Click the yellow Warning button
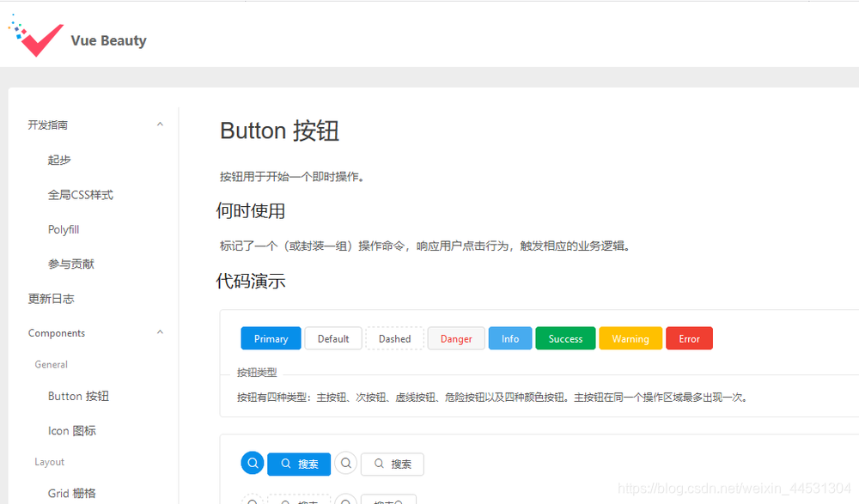Image resolution: width=859 pixels, height=504 pixels. tap(631, 338)
